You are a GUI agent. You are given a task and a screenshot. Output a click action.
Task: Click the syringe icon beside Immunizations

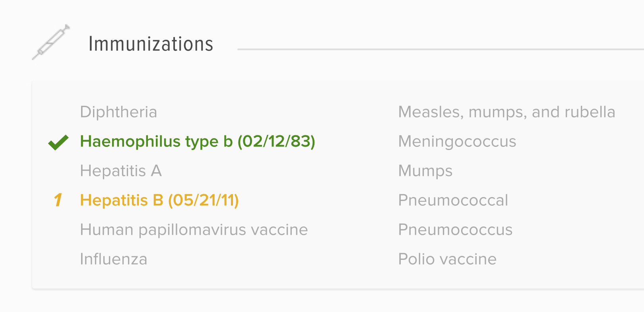pyautogui.click(x=51, y=42)
